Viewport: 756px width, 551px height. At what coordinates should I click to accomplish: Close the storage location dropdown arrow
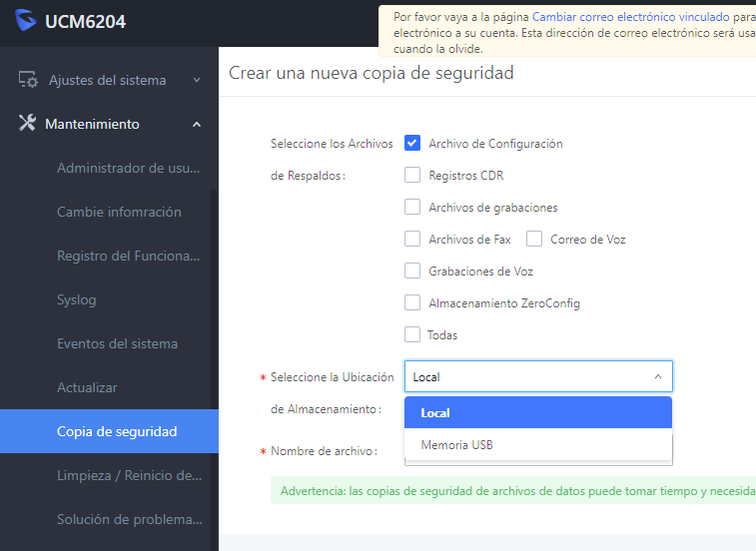(x=658, y=376)
